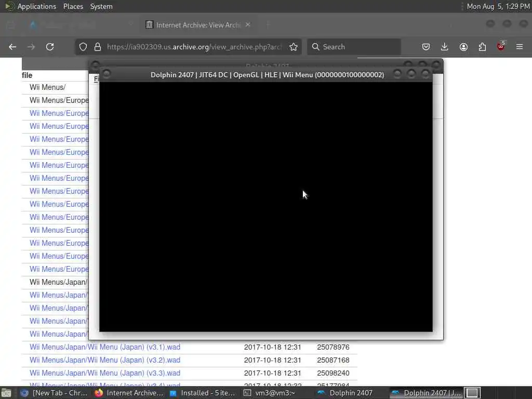532x399 pixels.
Task: Switch to Internet Archive Firefox taskbar item
Action: pos(129,393)
